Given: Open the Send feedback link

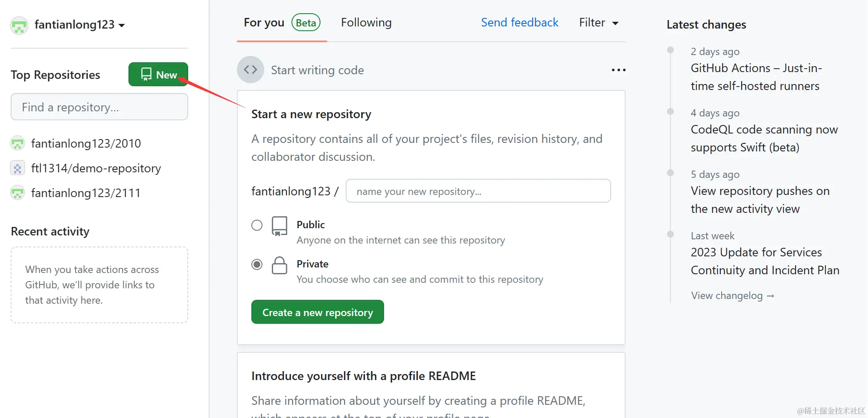Looking at the screenshot, I should tap(519, 23).
